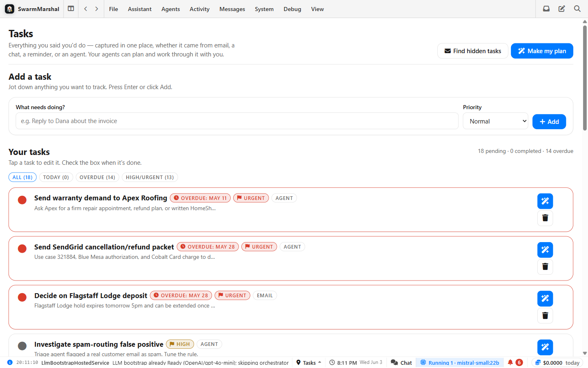Click magic wand for Apex Roofing task
Screen dimensions: 588x368
(x=545, y=201)
